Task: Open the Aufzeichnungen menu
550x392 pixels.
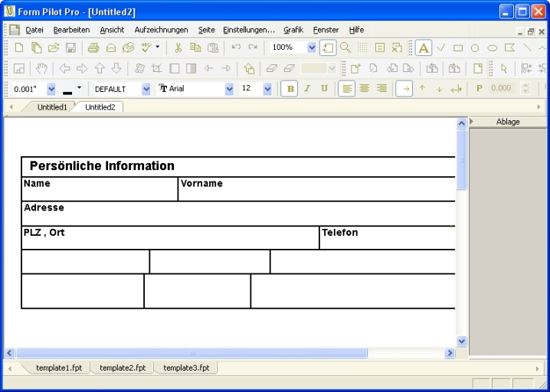Action: (x=161, y=30)
